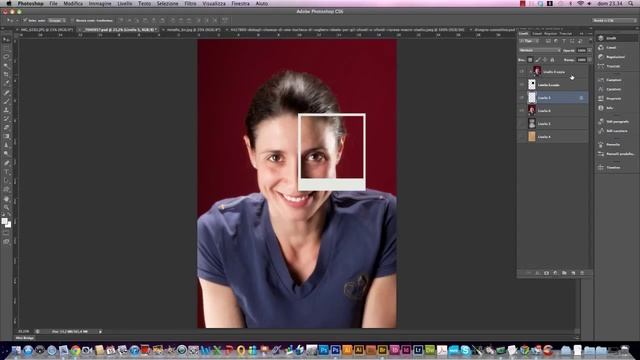Image resolution: width=640 pixels, height=360 pixels.
Task: Select the Healing Brush tool
Action: [x=6, y=92]
